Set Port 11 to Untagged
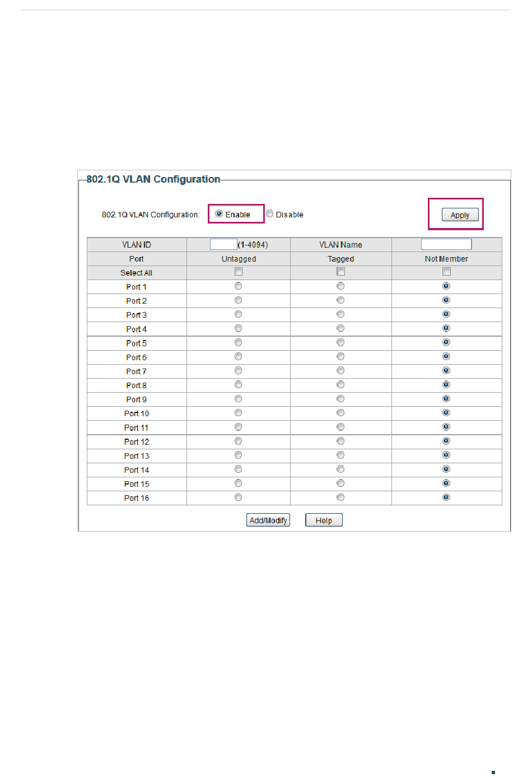Screen dimensions: 532x777 (238, 427)
